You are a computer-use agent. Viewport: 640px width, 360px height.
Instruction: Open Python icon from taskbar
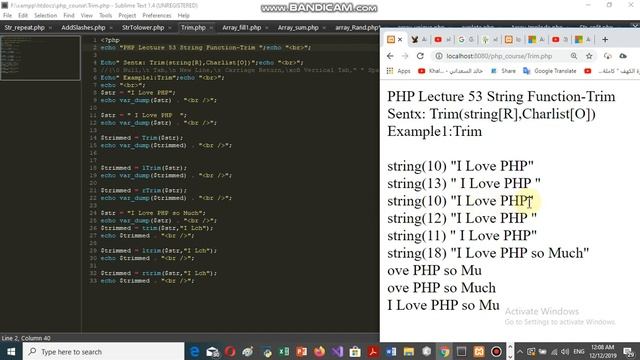click(x=267, y=351)
